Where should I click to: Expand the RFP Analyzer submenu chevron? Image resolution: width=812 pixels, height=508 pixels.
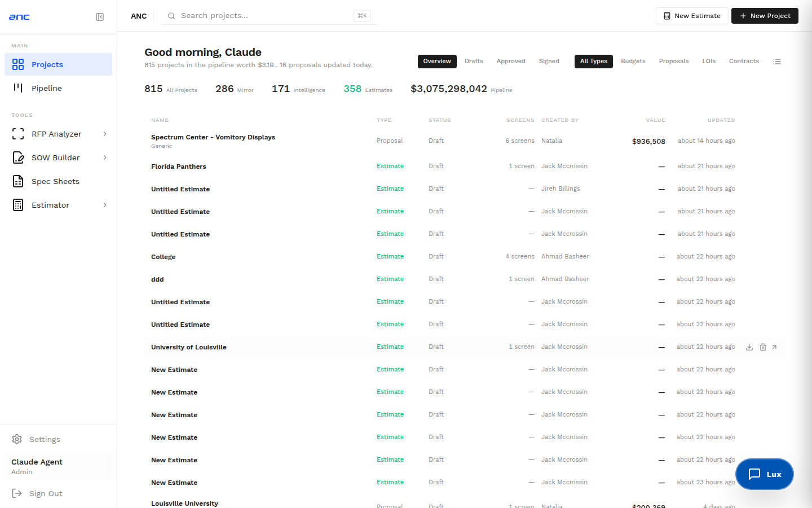tap(105, 134)
